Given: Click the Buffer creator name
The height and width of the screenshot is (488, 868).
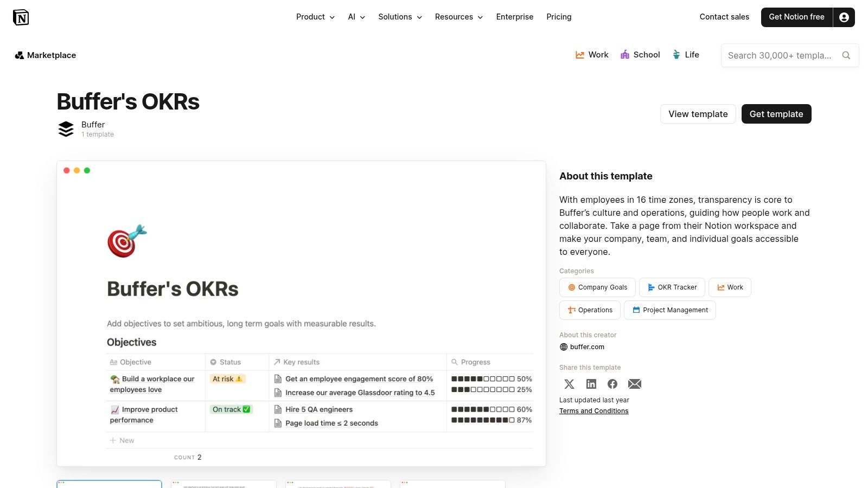Looking at the screenshot, I should pos(93,125).
